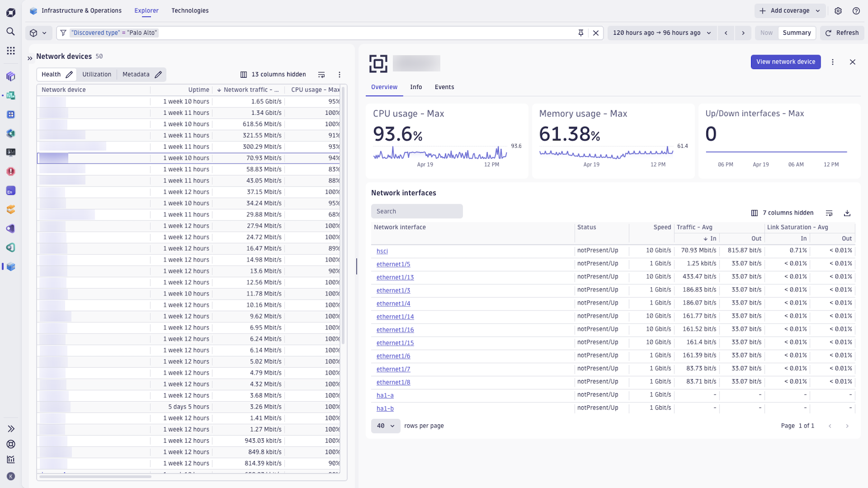Open the ethernet1/13 interface link
Screen dimensions: 868x488
[395, 277]
